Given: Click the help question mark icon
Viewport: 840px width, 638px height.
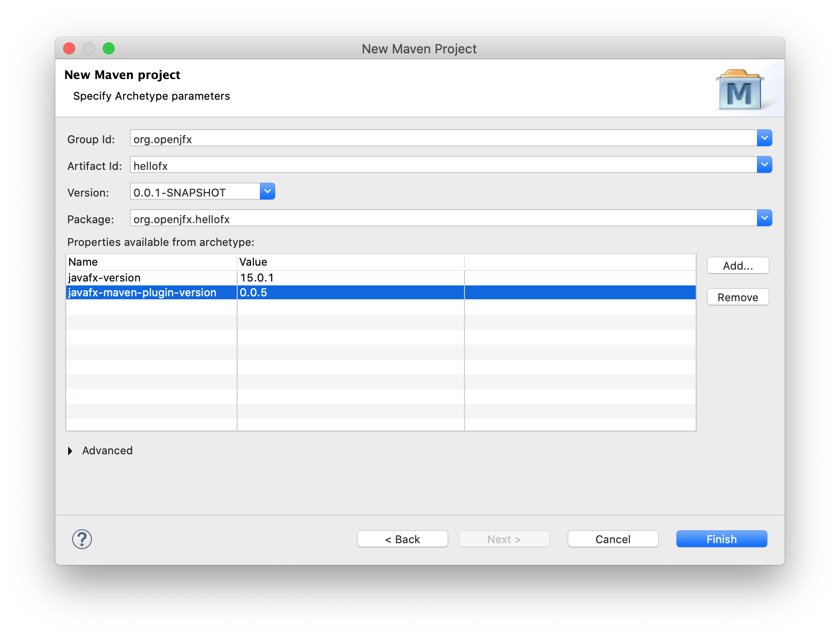Looking at the screenshot, I should pos(82,539).
